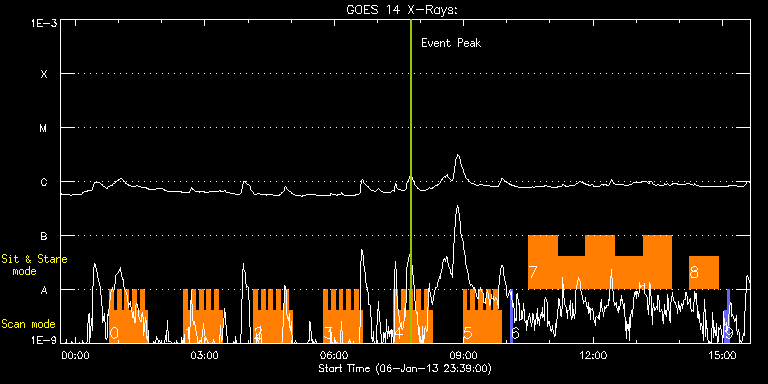Image resolution: width=768 pixels, height=384 pixels.
Task: Select orange scan block labeled 3
Action: 343,316
